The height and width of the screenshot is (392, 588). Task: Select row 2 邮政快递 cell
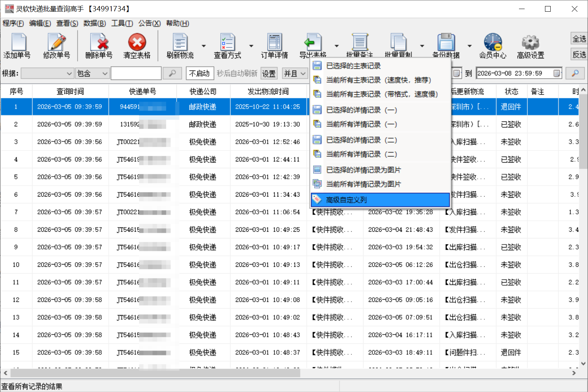pos(203,125)
